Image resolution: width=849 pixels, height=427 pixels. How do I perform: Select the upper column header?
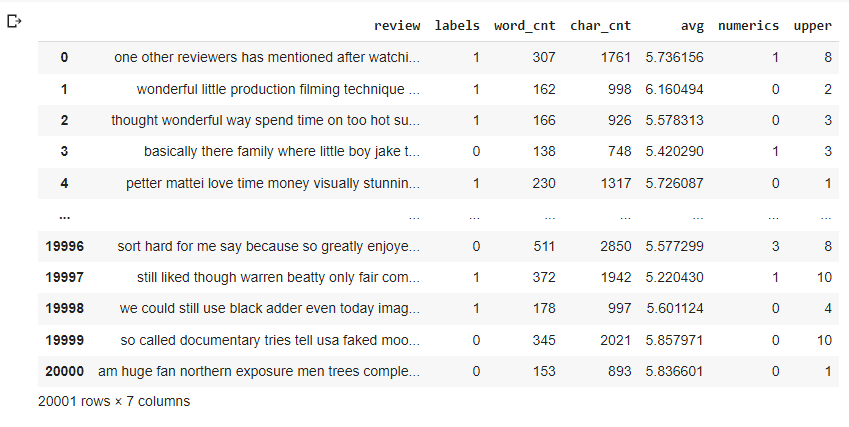coord(812,26)
